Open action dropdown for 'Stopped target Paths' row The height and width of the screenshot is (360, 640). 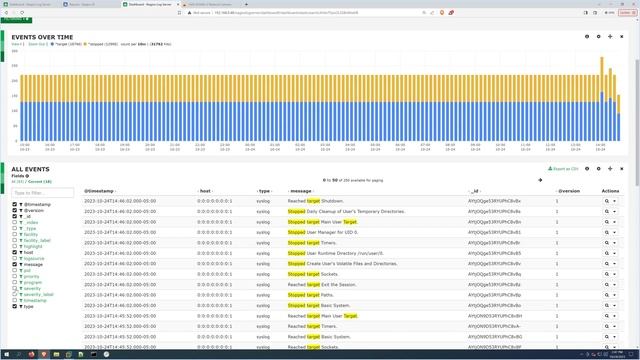pos(614,295)
